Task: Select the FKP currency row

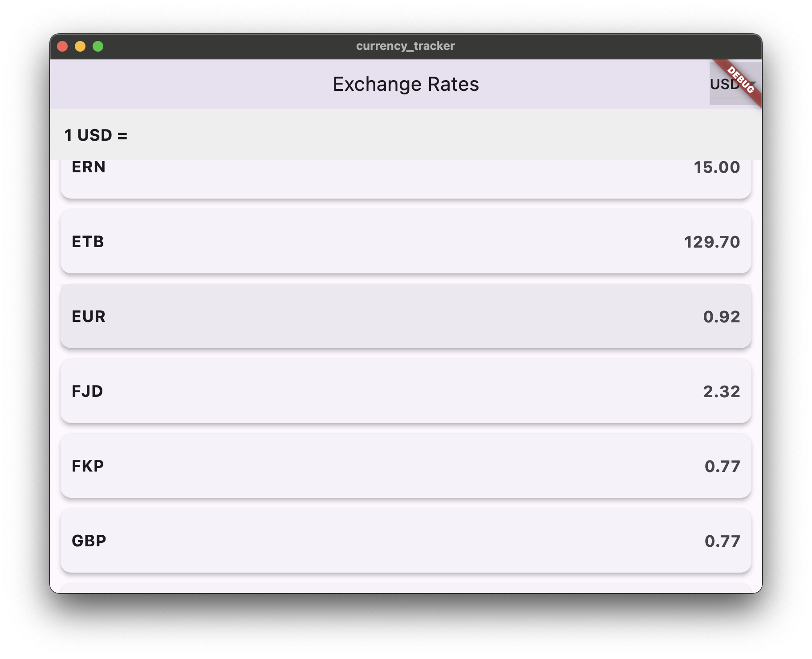Action: 406,466
